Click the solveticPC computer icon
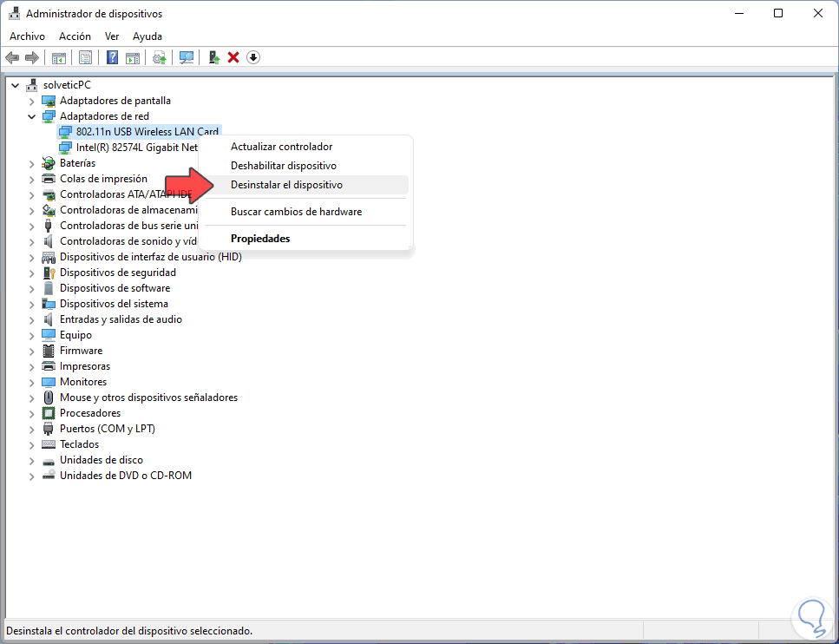The width and height of the screenshot is (839, 644). coord(32,85)
